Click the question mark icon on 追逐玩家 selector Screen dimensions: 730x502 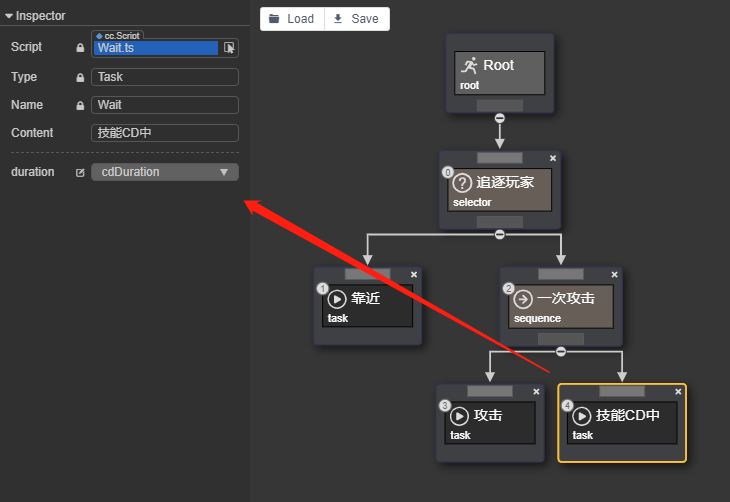coord(462,183)
